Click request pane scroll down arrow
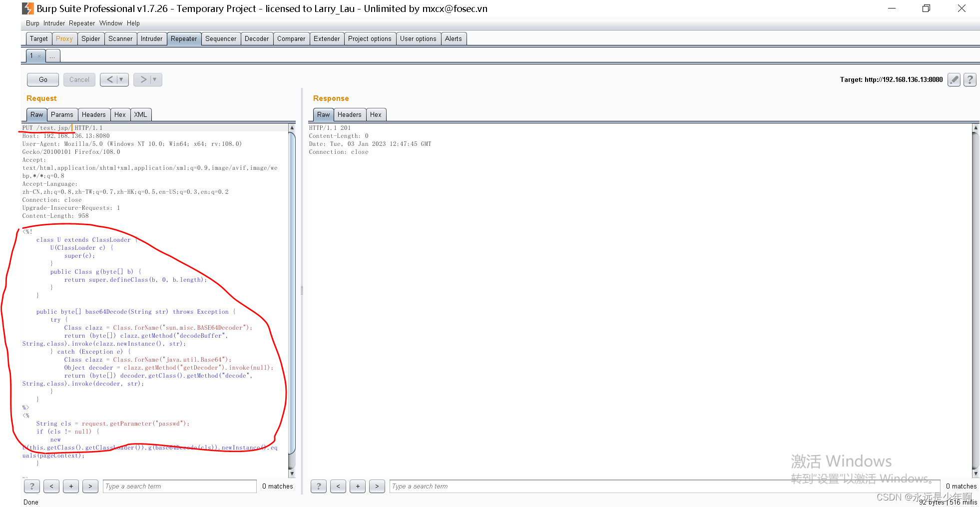This screenshot has height=507, width=980. pyautogui.click(x=292, y=474)
